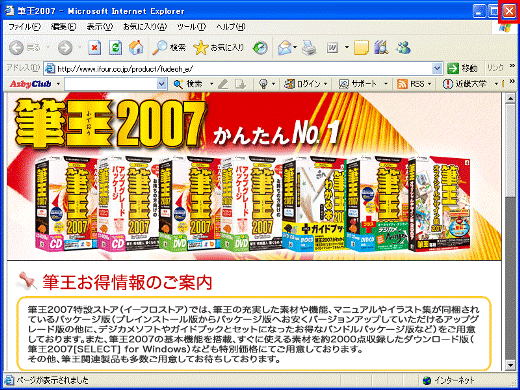
Task: Click the AsbyClub search input field
Action: click(111, 84)
